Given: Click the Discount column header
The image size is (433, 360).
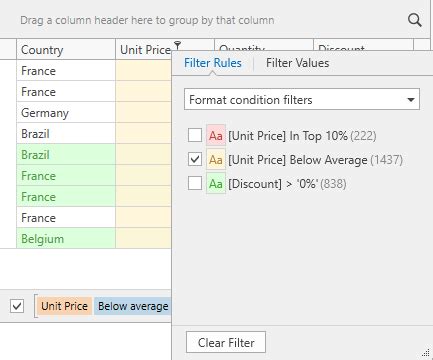Looking at the screenshot, I should (x=363, y=45).
